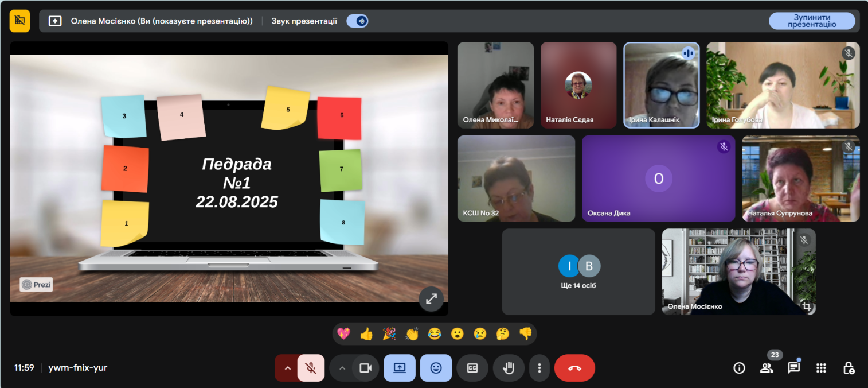
Task: Close the emoji reactions bar button
Action: (x=436, y=368)
